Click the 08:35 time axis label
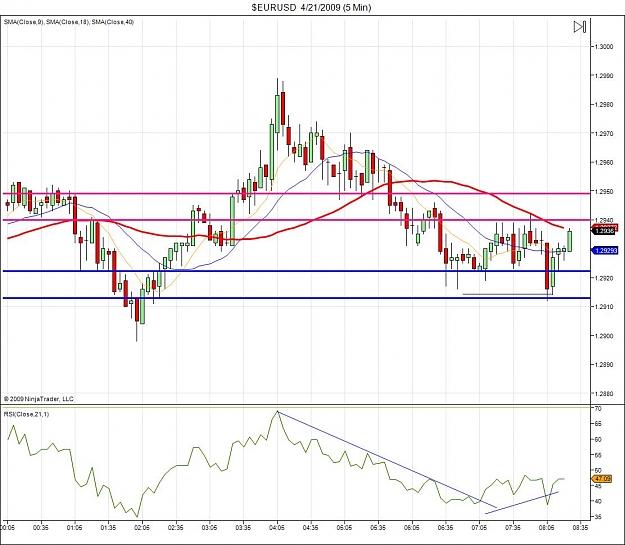 pos(580,527)
